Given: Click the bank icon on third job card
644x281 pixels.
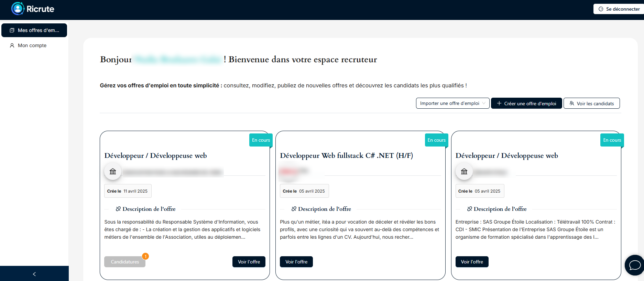Looking at the screenshot, I should (x=464, y=172).
